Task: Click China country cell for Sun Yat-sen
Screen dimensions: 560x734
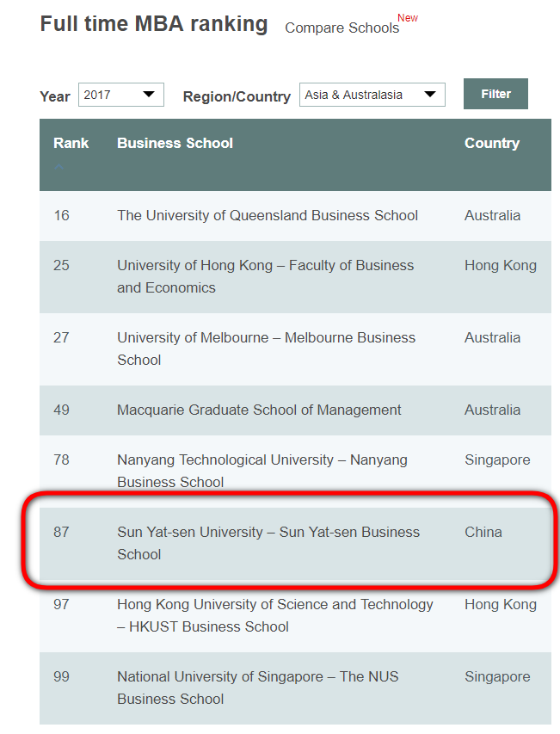Action: click(x=483, y=532)
